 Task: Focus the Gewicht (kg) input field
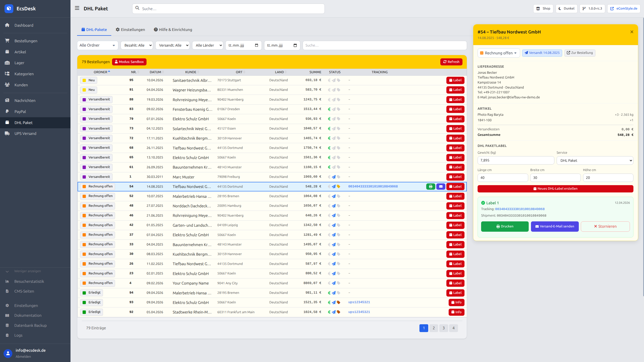[516, 160]
